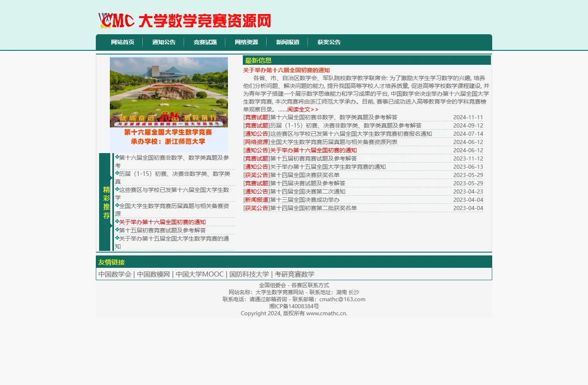Open 全国大学生数学竞赛历届真题与相关备赛资源列表
The image size is (588, 385).
334,142
